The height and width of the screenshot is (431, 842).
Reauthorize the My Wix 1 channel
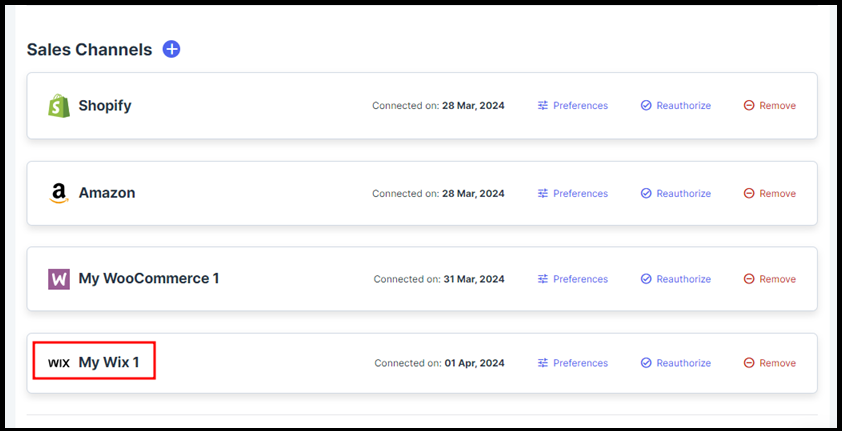click(x=683, y=364)
